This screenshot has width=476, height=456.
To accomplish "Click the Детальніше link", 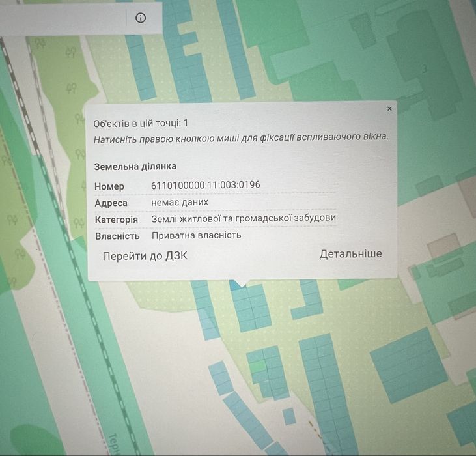I will [350, 254].
